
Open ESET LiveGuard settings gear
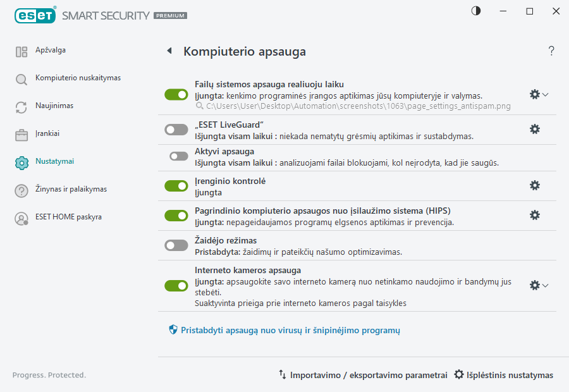pos(535,129)
